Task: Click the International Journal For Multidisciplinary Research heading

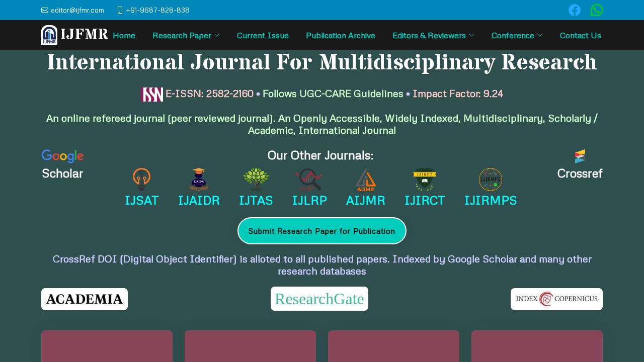Action: [322, 62]
